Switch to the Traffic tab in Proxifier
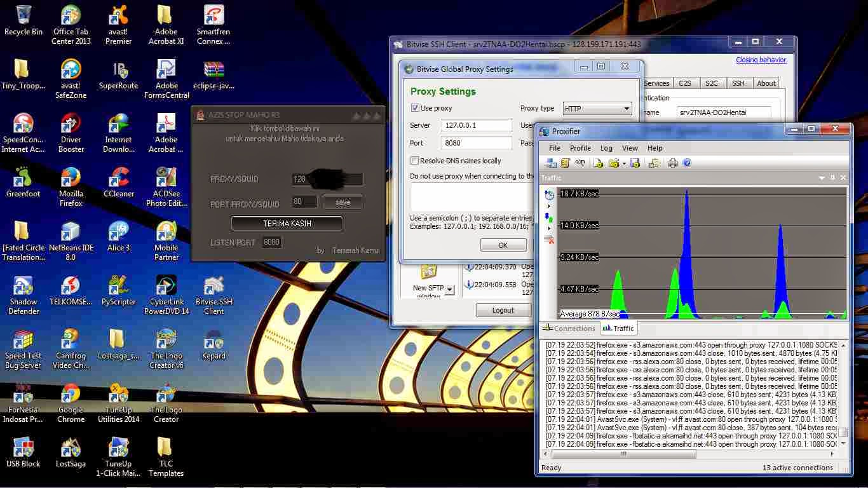868x488 pixels. 618,329
